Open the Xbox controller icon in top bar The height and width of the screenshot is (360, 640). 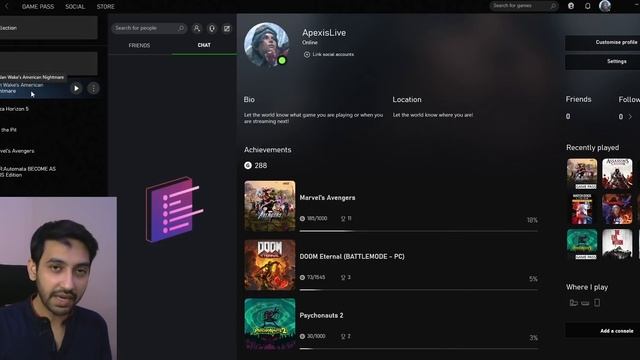coord(571,6)
